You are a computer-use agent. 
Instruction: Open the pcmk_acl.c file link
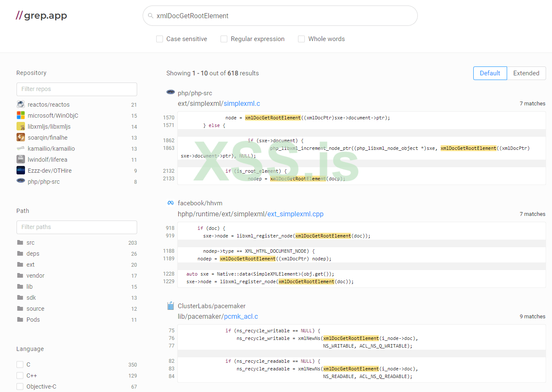tap(241, 317)
